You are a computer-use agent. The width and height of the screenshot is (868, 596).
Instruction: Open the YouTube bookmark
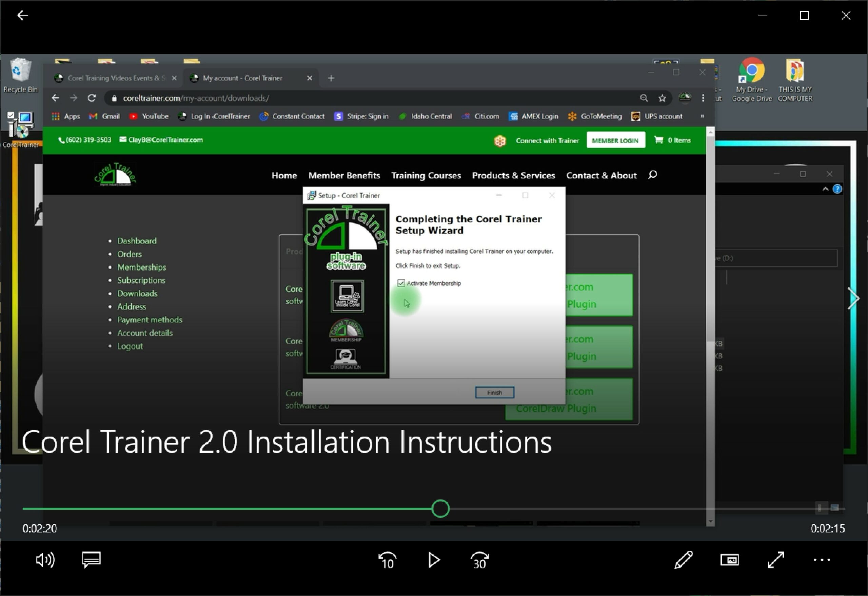click(149, 116)
